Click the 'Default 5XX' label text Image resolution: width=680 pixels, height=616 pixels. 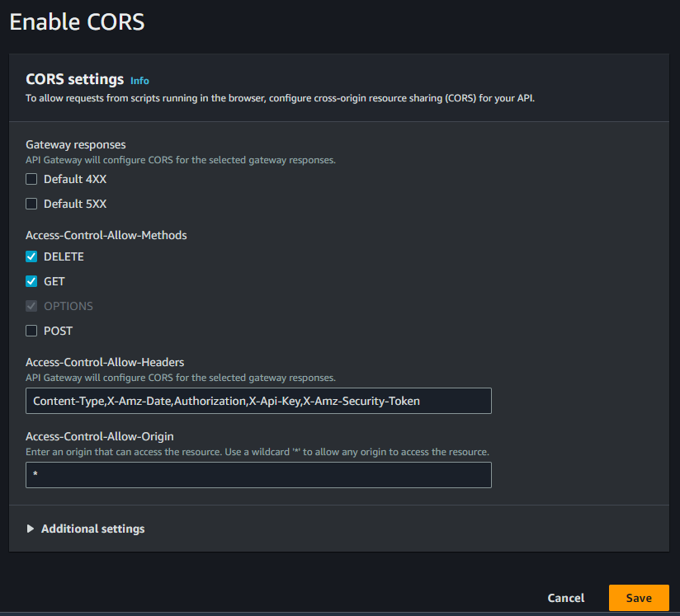[x=75, y=204]
